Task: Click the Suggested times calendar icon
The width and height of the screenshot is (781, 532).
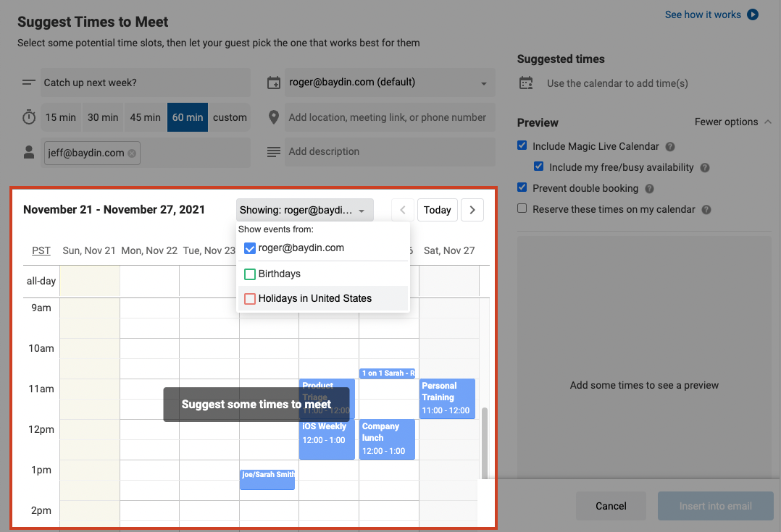Action: click(526, 83)
